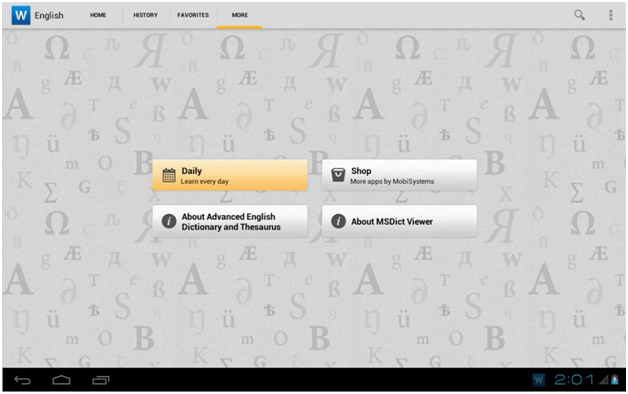Tap the Android back arrow
This screenshot has width=628, height=394.
22,380
